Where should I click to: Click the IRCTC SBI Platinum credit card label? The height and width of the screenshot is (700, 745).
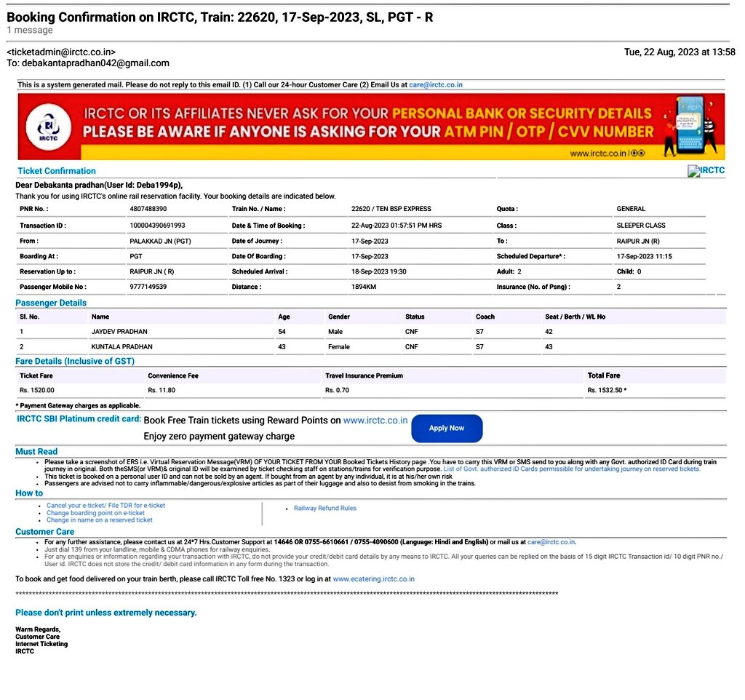click(x=79, y=419)
